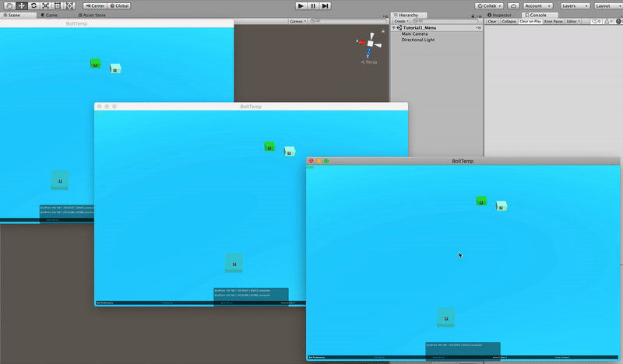The width and height of the screenshot is (623, 364).
Task: Toggle pivot mode Center button
Action: click(x=95, y=5)
